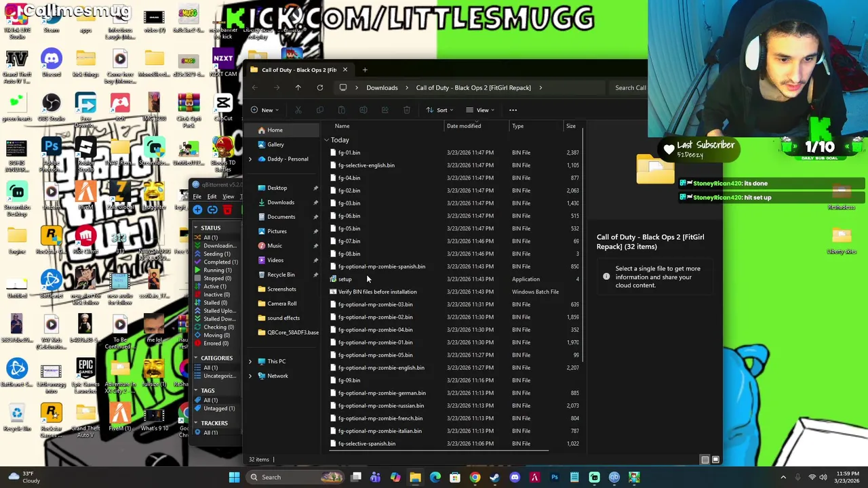Image resolution: width=868 pixels, height=488 pixels.
Task: Open Microsoft Edge from the taskbar
Action: pos(435,477)
